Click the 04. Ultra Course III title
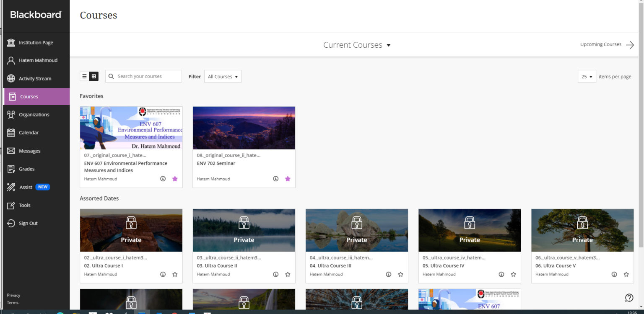 coord(330,266)
